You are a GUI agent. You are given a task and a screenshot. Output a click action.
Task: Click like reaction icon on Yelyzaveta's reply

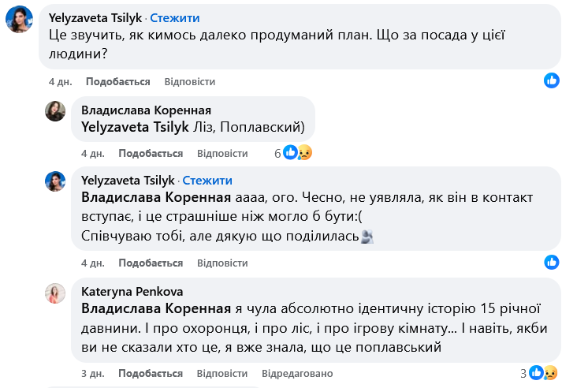pos(552,262)
